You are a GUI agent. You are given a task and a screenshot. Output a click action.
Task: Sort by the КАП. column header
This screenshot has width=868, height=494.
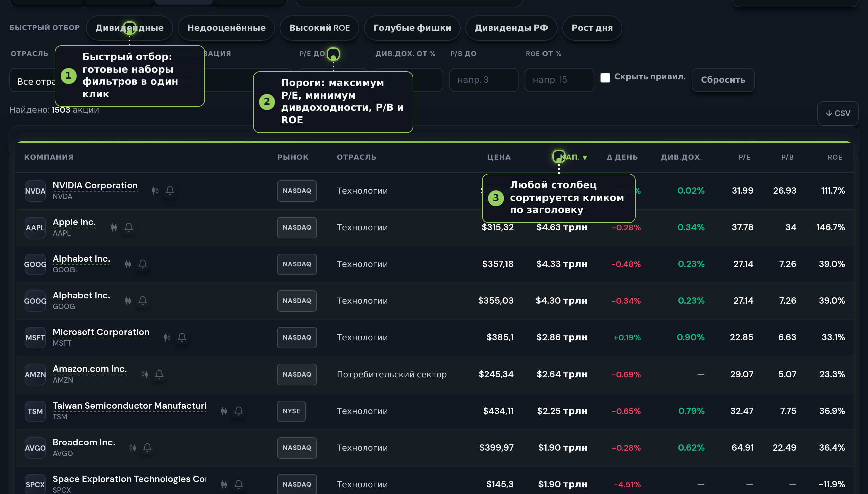click(x=573, y=157)
